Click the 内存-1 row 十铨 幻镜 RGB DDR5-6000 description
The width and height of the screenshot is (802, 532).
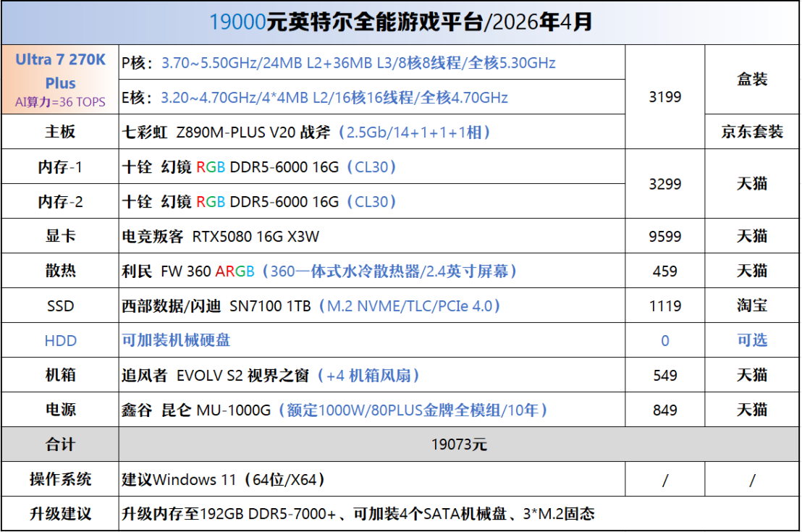(372, 166)
